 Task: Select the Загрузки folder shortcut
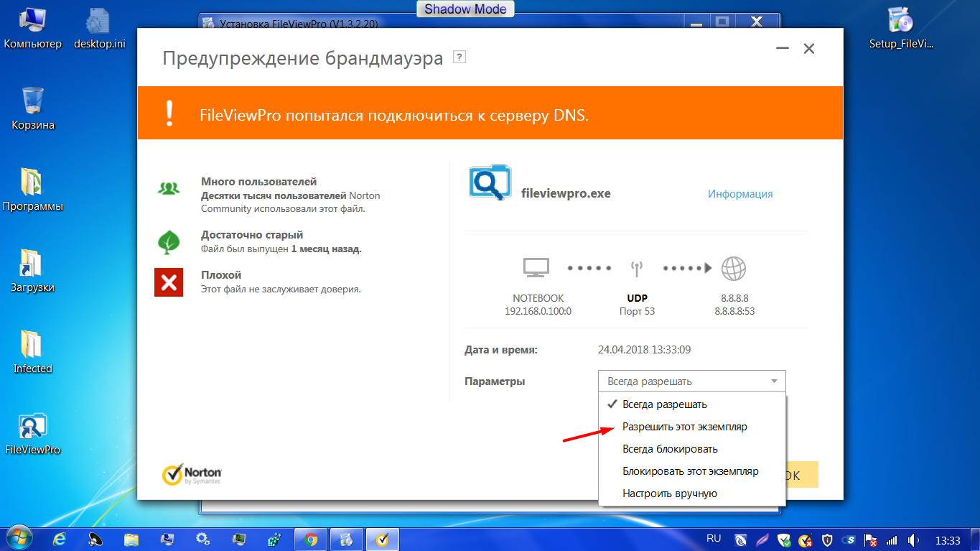(33, 272)
